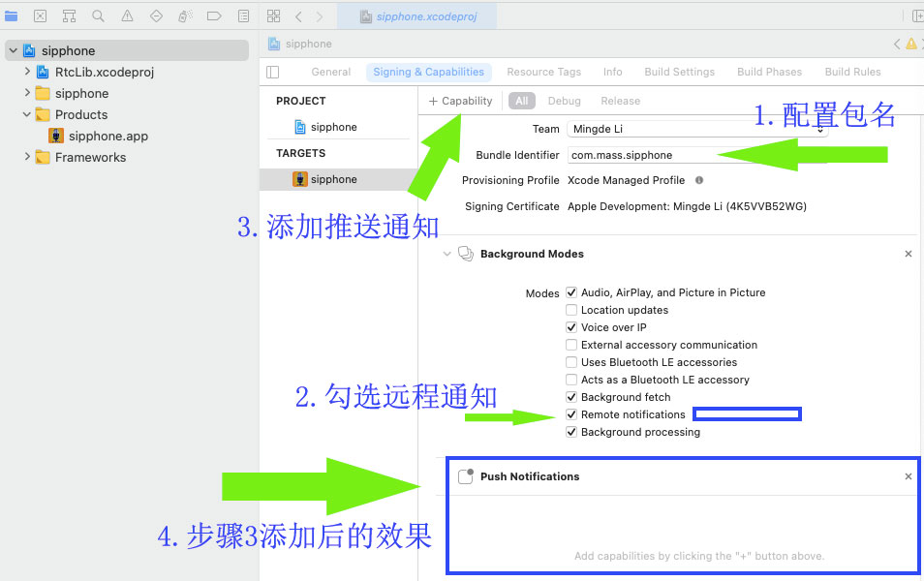Screen dimensions: 924x581
Task: Enable External accessory communication
Action: point(571,345)
